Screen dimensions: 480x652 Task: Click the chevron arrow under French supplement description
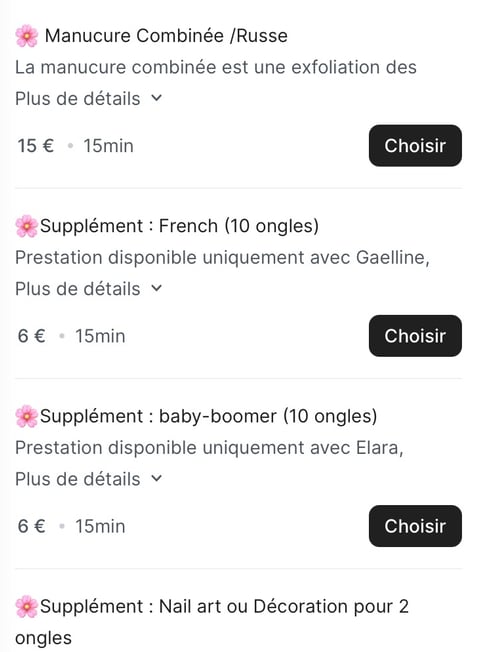click(x=156, y=289)
